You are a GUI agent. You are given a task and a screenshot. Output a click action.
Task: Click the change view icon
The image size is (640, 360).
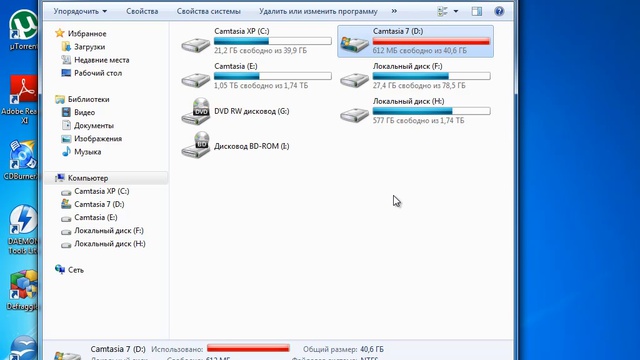point(442,11)
